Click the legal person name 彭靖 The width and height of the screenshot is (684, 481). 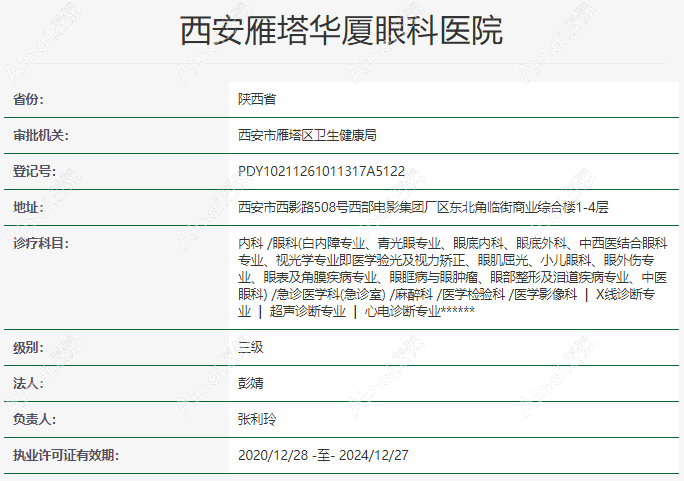pyautogui.click(x=250, y=384)
